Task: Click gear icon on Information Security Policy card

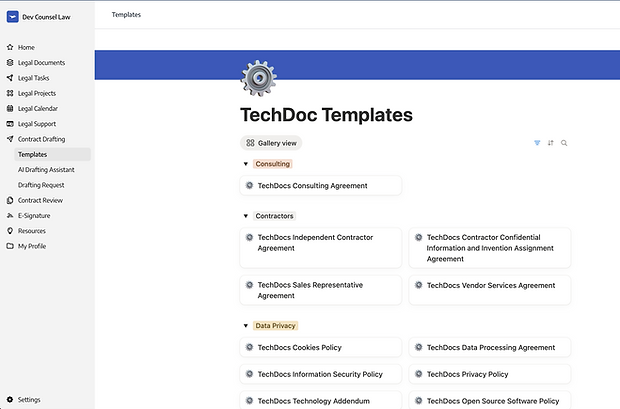Action: pyautogui.click(x=250, y=374)
